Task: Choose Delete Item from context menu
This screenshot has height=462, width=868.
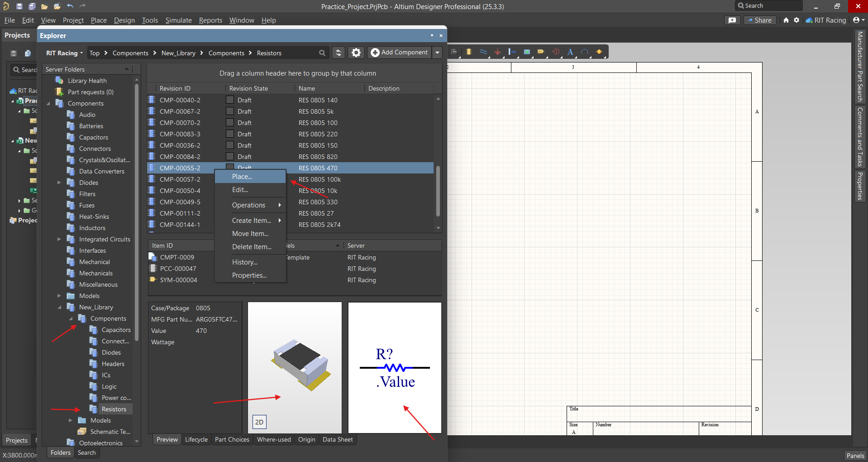Action: 250,247
